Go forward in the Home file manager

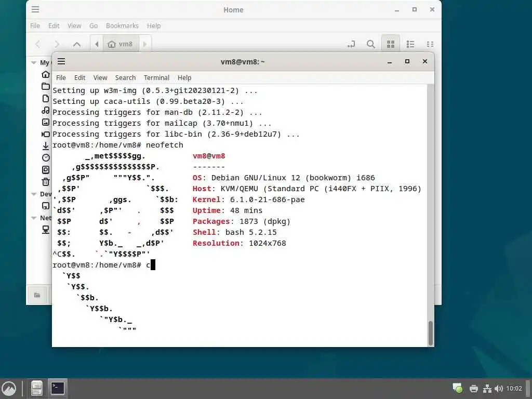pos(57,44)
